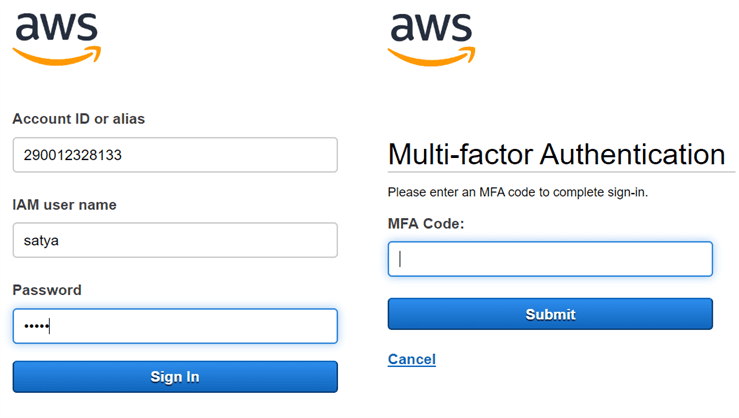Click the orange smile arrow under right aws text
The width and height of the screenshot is (739, 418).
click(431, 57)
